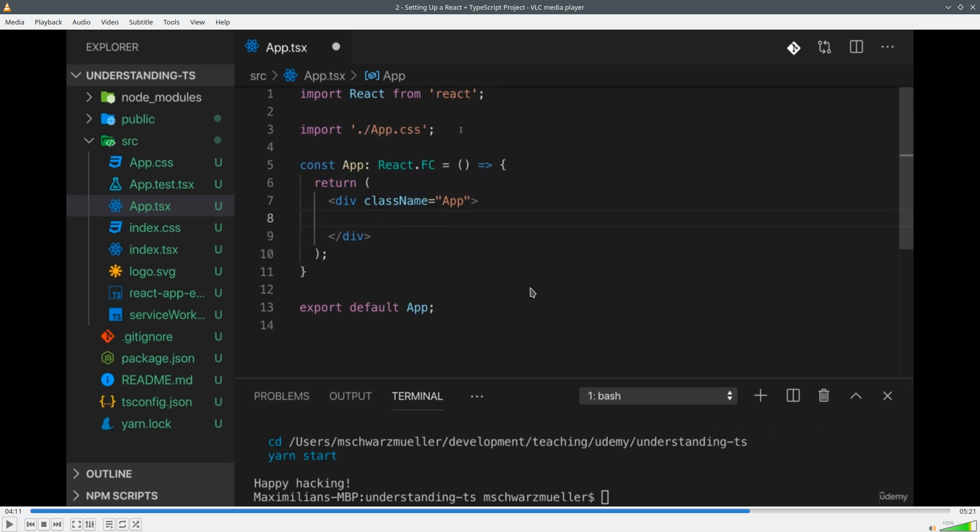This screenshot has width=980, height=532.
Task: Stop video playback
Action: [x=44, y=524]
